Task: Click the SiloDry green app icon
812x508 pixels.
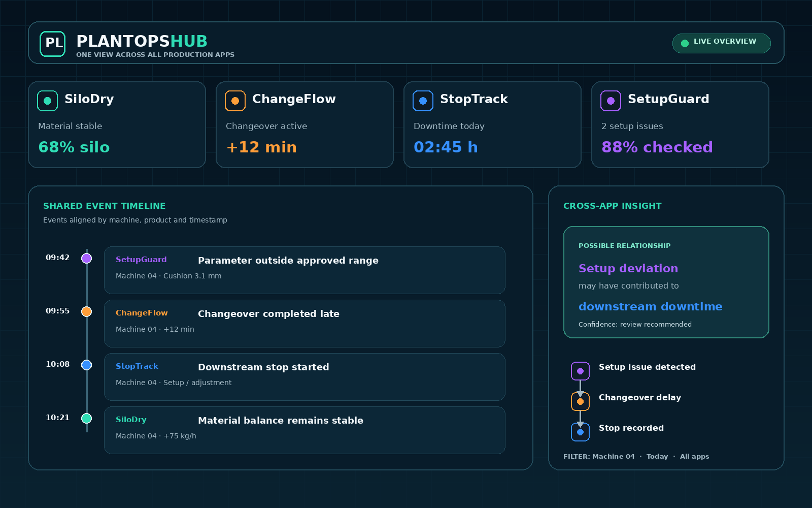Action: (x=47, y=101)
